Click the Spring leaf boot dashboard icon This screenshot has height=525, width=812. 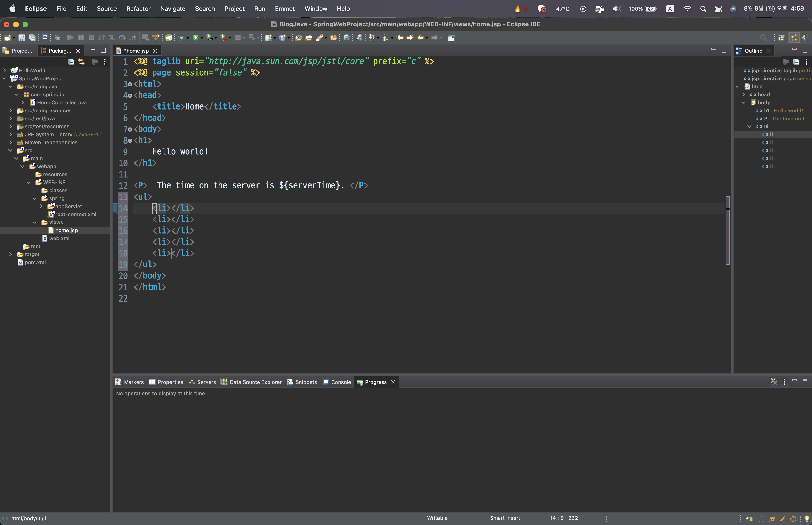169,38
